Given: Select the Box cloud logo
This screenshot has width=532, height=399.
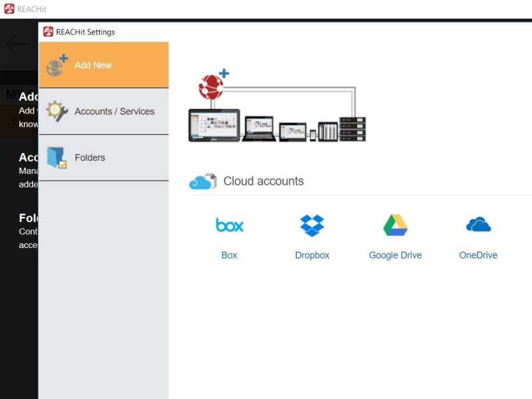Looking at the screenshot, I should (x=229, y=225).
